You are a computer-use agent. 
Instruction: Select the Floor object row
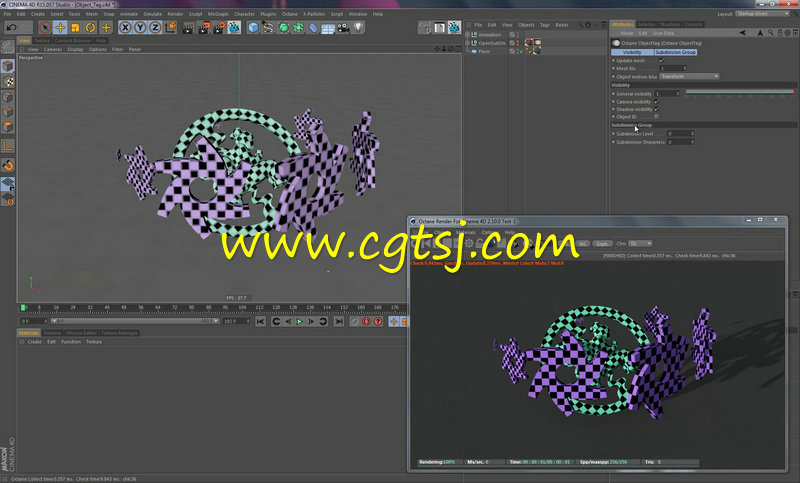[x=486, y=51]
